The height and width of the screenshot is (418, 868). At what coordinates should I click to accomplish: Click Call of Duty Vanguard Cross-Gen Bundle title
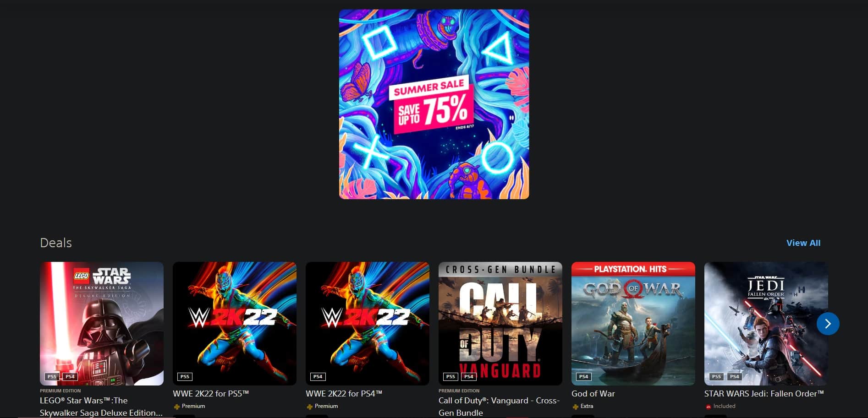point(499,407)
